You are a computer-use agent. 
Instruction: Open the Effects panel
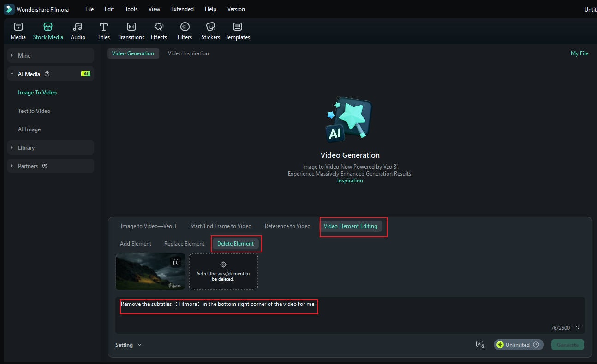point(159,31)
